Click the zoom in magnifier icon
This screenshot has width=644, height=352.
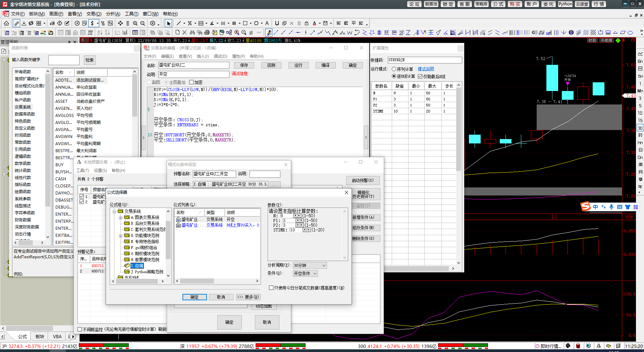[x=135, y=23]
